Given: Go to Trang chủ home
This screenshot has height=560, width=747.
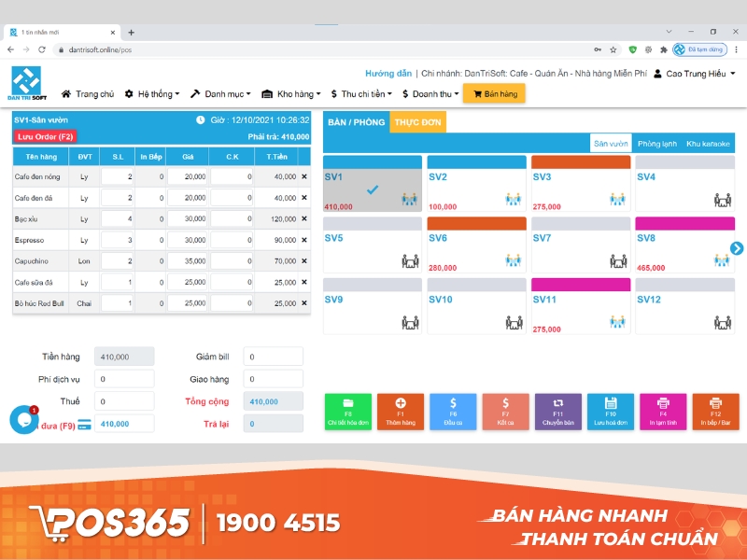Looking at the screenshot, I should click(x=88, y=94).
